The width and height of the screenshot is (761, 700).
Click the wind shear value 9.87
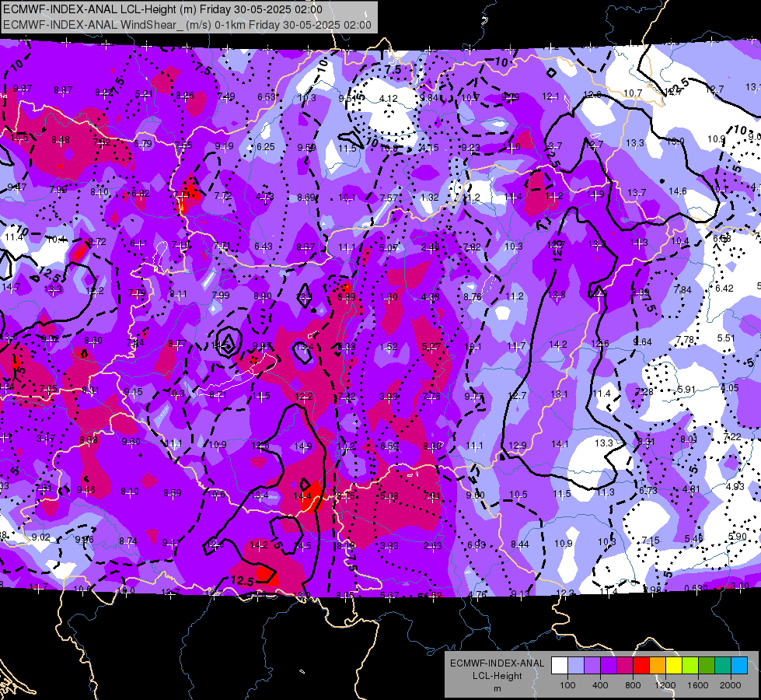pos(23,89)
